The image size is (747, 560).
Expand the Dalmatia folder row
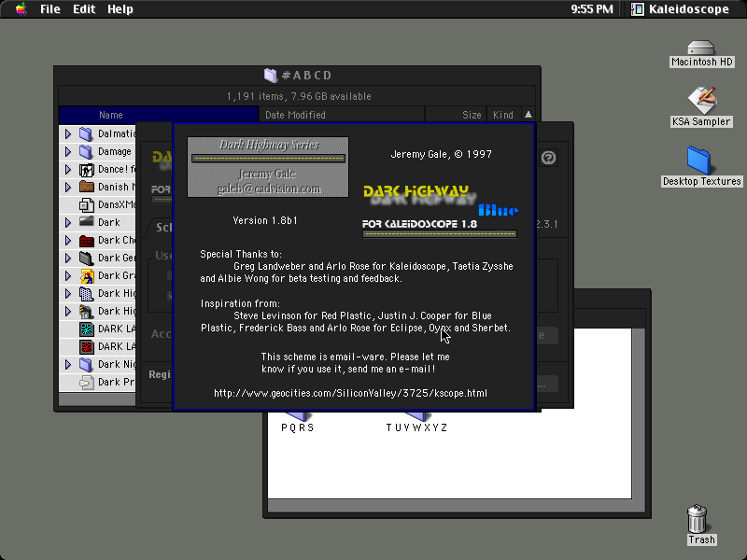(68, 133)
